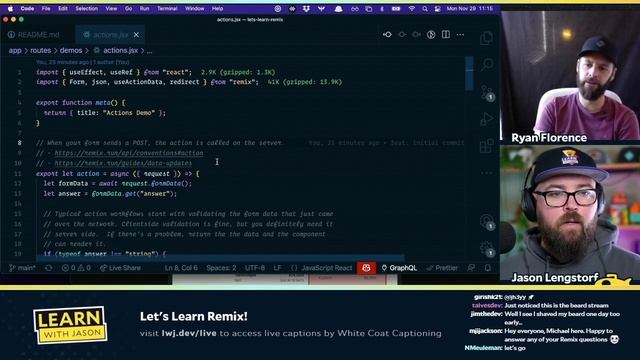Image resolution: width=640 pixels, height=360 pixels.
Task: Open the Code menu
Action: click(27, 9)
